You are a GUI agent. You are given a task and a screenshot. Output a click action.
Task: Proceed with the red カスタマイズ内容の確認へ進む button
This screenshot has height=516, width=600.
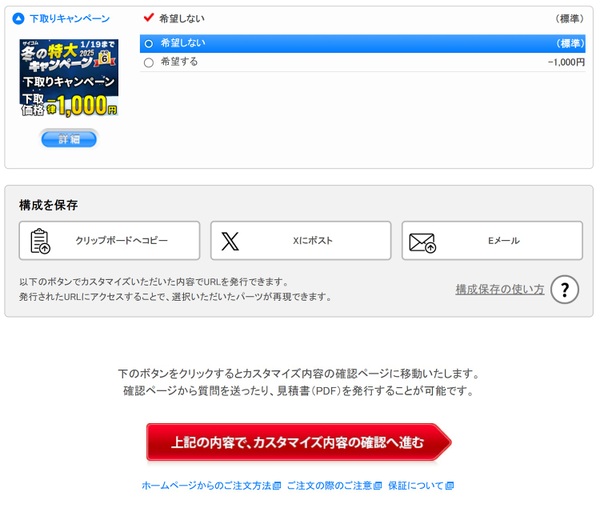(299, 442)
